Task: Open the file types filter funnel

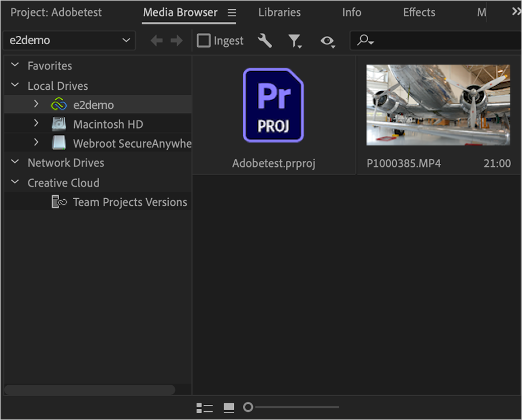Action: (295, 41)
